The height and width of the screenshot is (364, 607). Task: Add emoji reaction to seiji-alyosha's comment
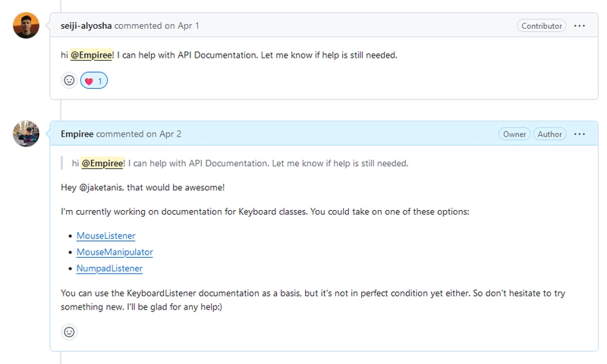[x=69, y=80]
